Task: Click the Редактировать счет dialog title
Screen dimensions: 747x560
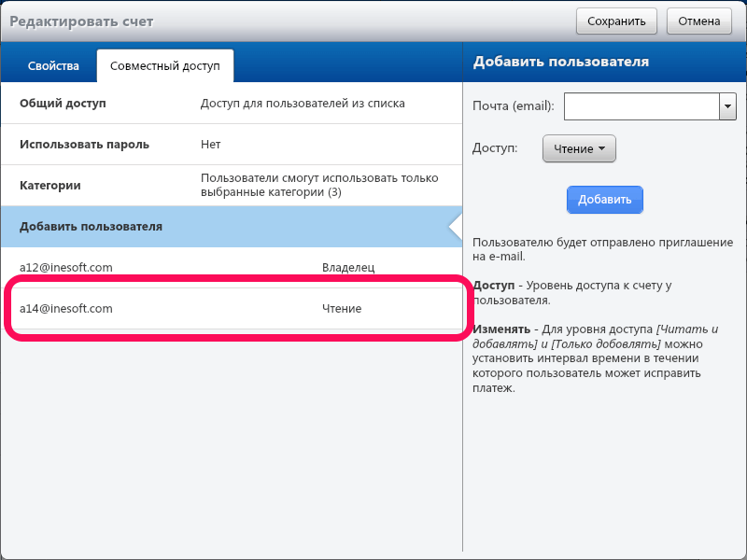Action: pos(81,21)
